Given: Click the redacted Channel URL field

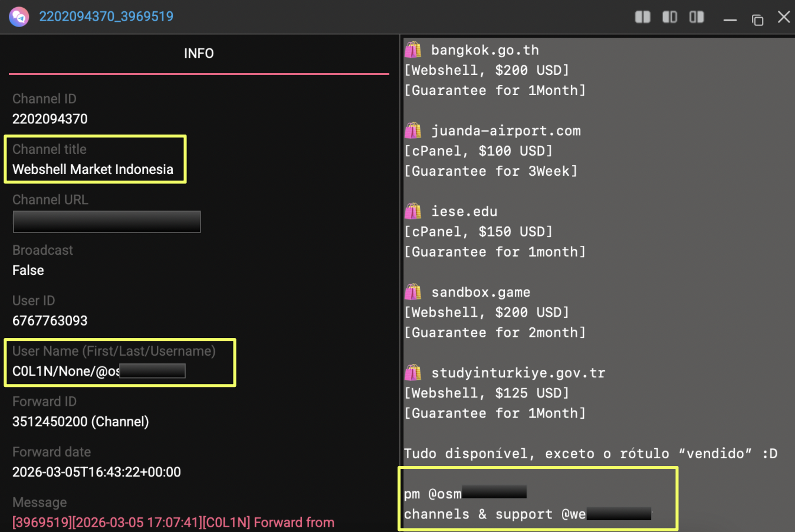Looking at the screenshot, I should click(107, 222).
